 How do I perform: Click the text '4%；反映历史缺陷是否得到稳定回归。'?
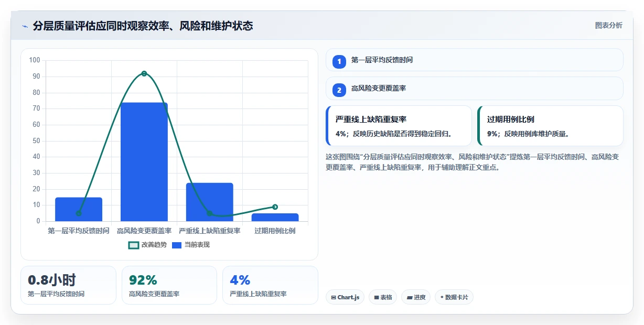tap(394, 134)
